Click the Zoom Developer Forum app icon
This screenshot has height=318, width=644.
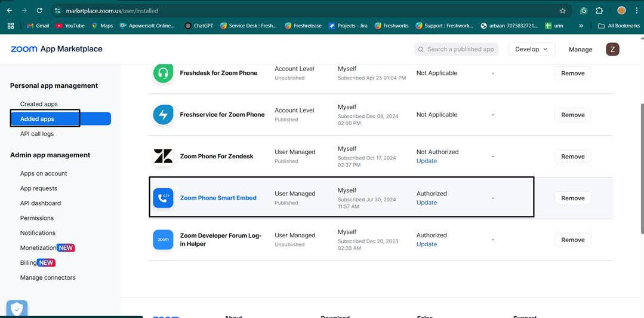tap(163, 240)
